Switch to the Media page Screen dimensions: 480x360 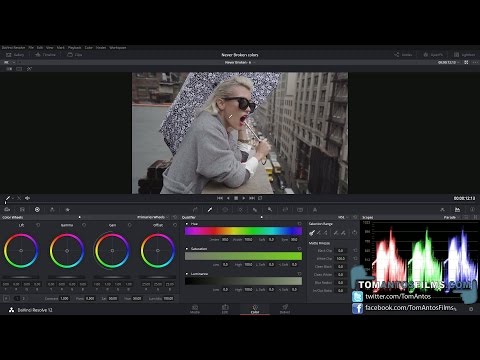click(x=195, y=309)
